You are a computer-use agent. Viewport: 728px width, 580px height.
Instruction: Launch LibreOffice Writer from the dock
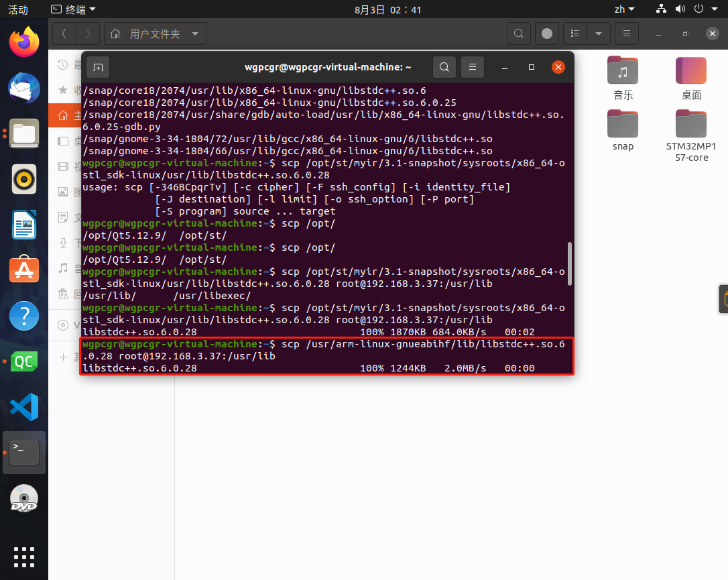24,225
